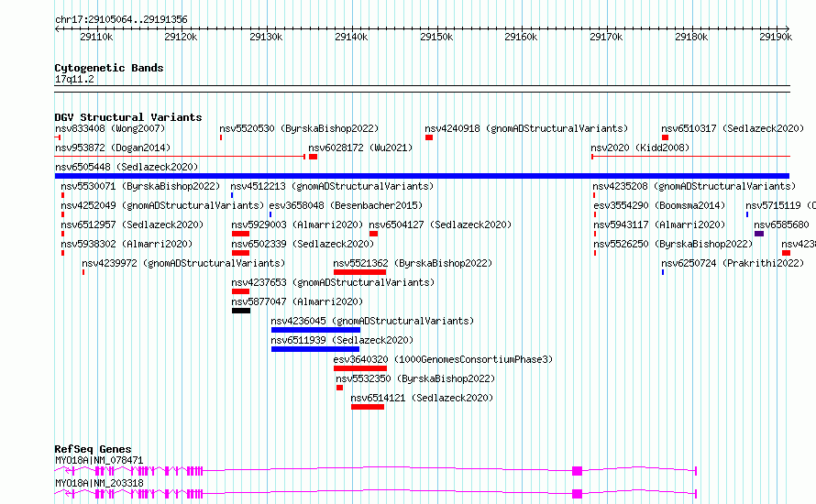The image size is (816, 504).
Task: Click the nsv2020 (Kidd2008) variant label
Action: (640, 148)
